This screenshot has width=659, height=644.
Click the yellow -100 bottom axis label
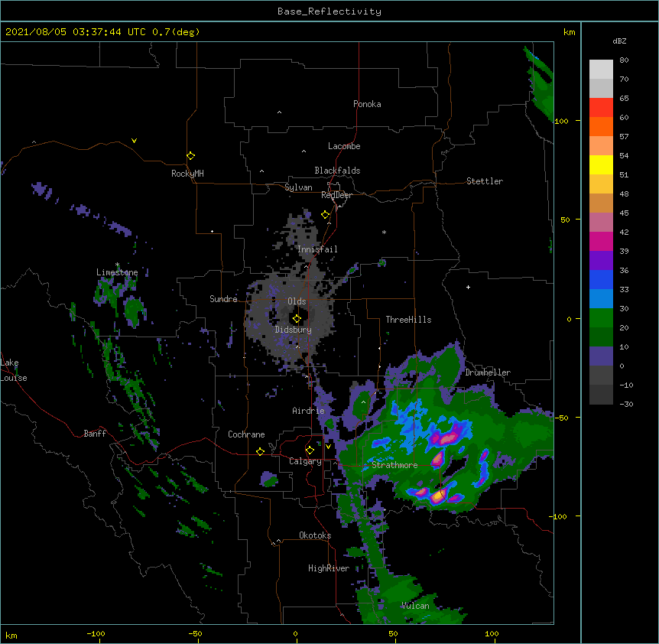click(x=96, y=633)
